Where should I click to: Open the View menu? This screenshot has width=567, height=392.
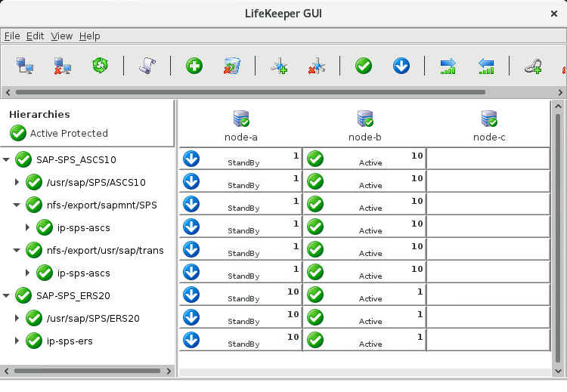point(61,35)
